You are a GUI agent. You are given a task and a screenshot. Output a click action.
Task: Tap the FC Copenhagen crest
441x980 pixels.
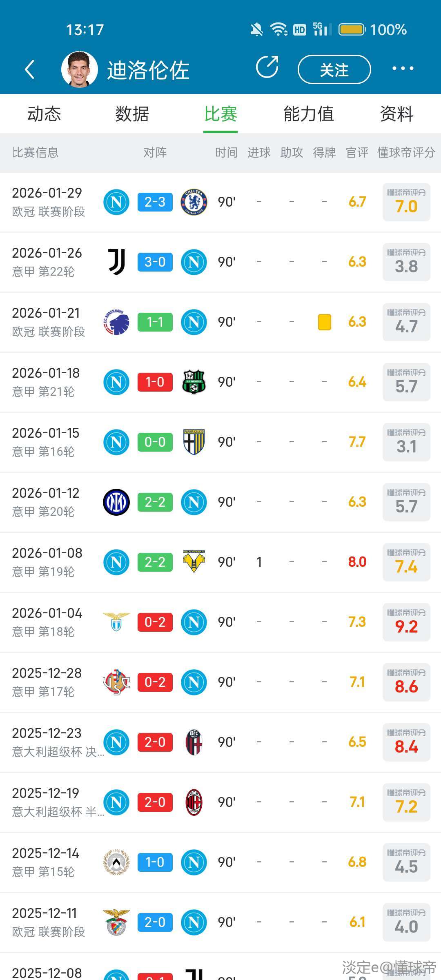click(x=116, y=322)
